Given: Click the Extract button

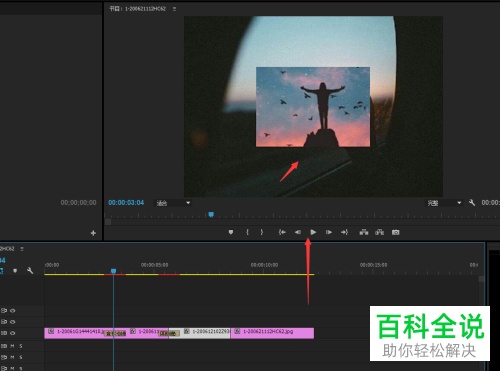Looking at the screenshot, I should (379, 232).
